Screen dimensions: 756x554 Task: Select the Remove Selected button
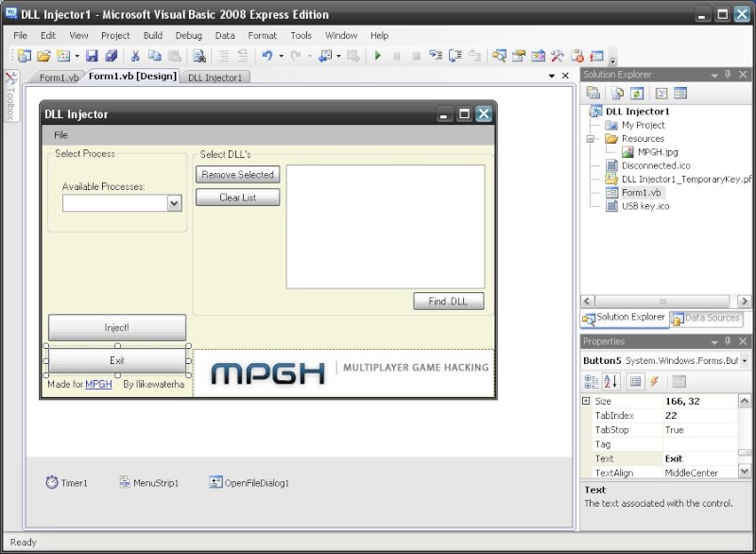pos(238,175)
